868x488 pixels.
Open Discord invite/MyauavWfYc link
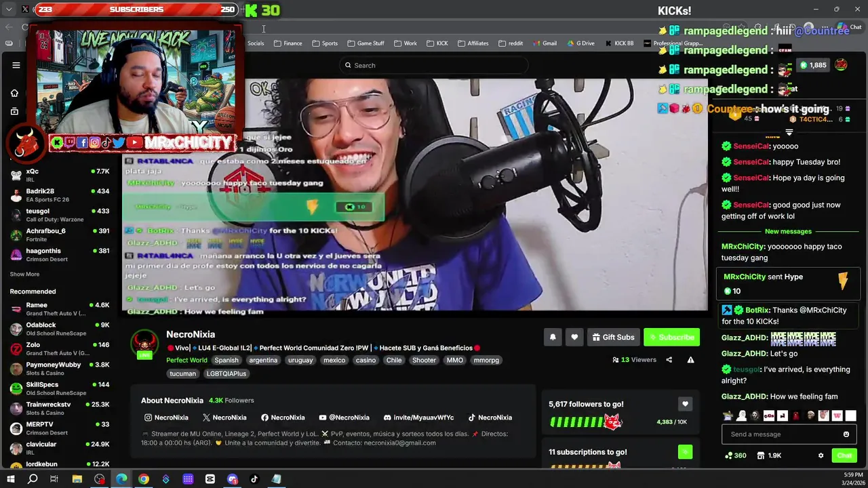pos(418,418)
